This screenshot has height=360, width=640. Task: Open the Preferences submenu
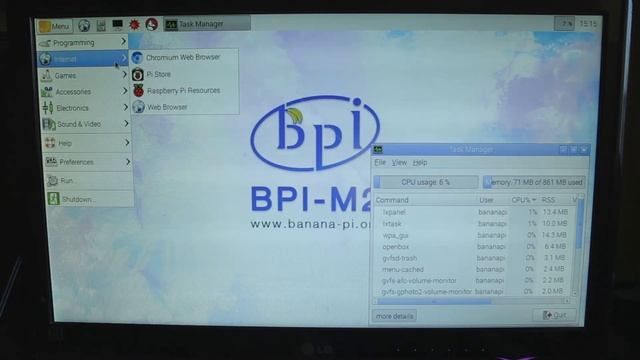[x=89, y=162]
